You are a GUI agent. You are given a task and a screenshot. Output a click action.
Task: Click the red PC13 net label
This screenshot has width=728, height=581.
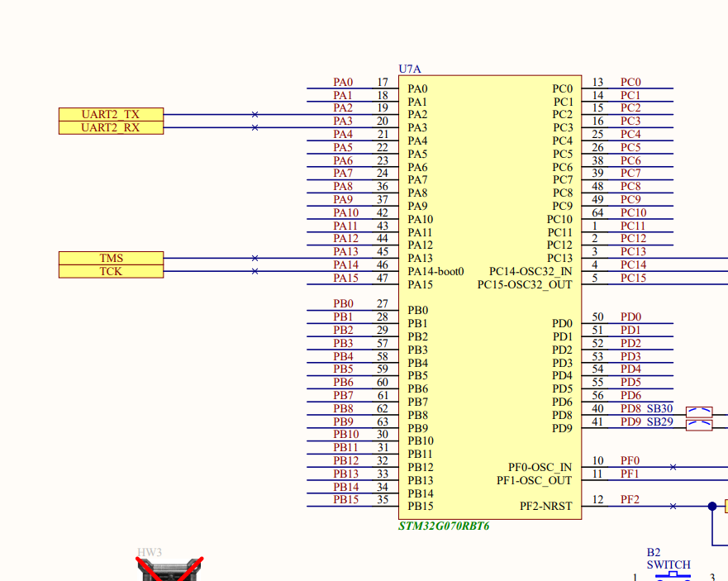pos(634,252)
